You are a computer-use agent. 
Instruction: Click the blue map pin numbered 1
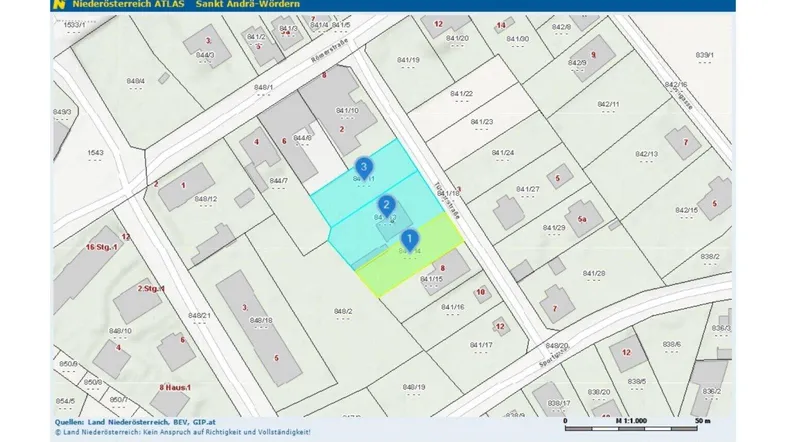(x=410, y=240)
